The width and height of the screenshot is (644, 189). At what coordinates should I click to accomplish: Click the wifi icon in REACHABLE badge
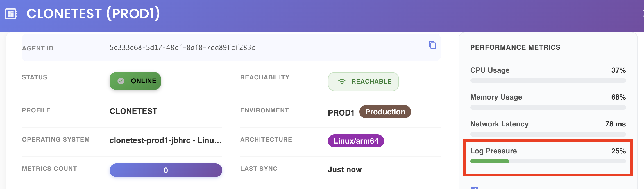pos(342,82)
